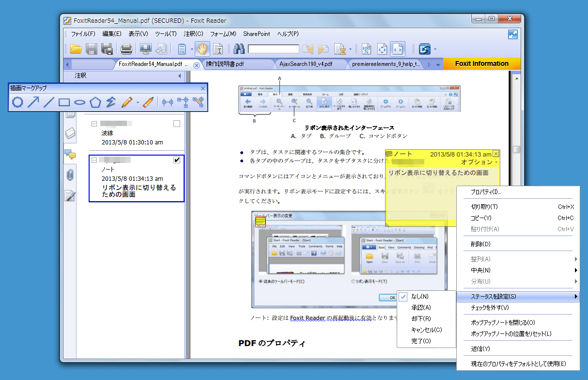Viewport: 588px width, 380px height.
Task: Activate the Select Text tool
Action: pyautogui.click(x=217, y=49)
